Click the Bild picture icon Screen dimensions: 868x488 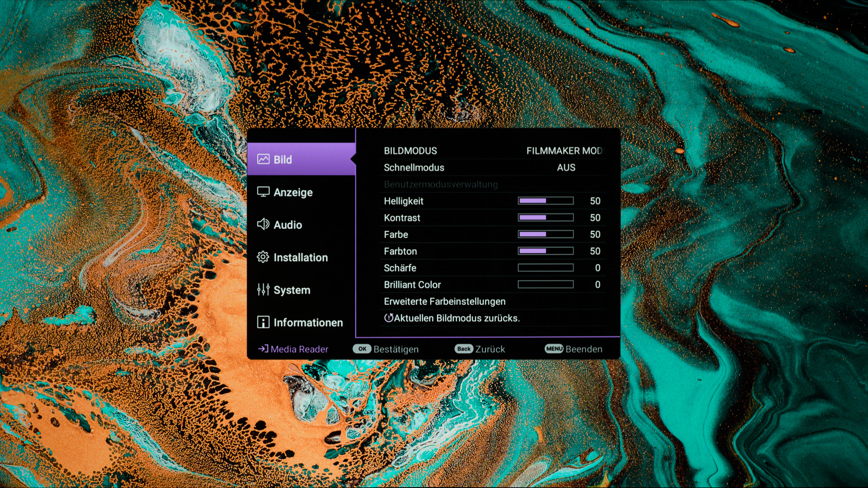(263, 159)
